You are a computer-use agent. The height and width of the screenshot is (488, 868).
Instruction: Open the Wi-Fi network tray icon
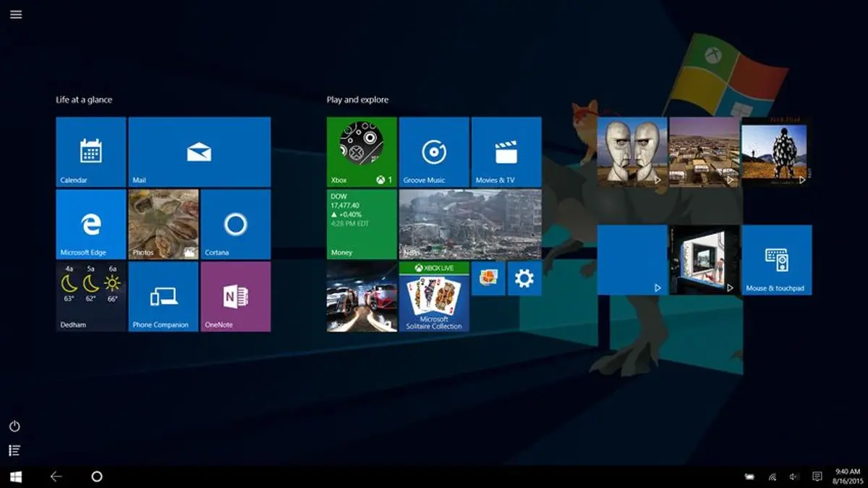(x=773, y=476)
